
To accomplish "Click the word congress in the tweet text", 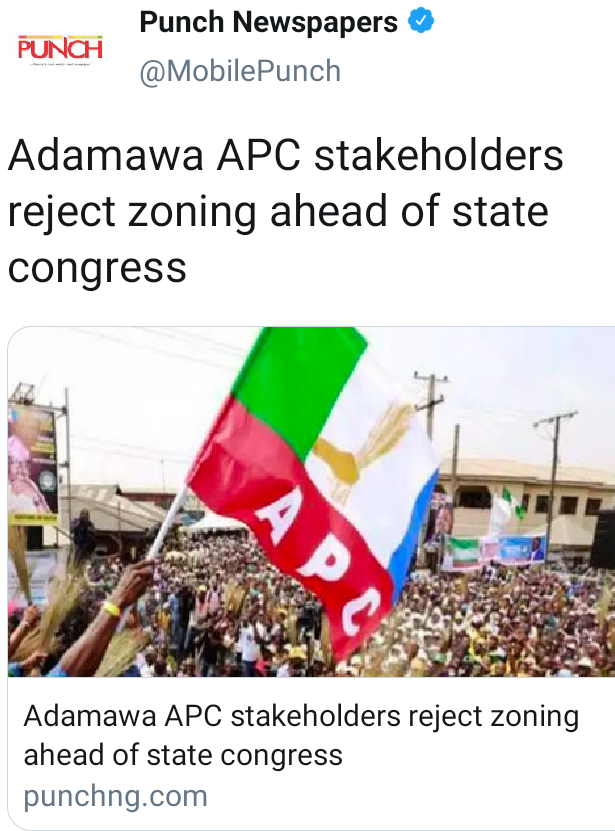I will click(97, 268).
